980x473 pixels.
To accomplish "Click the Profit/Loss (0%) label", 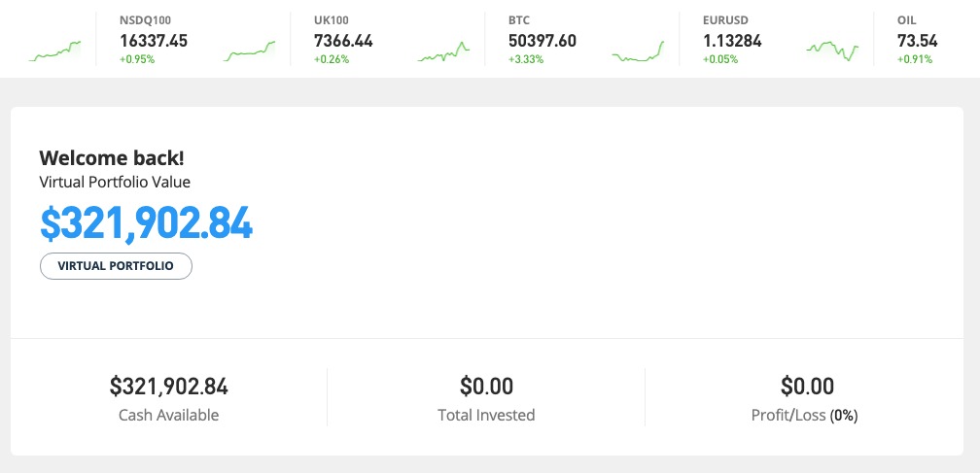I will pyautogui.click(x=804, y=415).
